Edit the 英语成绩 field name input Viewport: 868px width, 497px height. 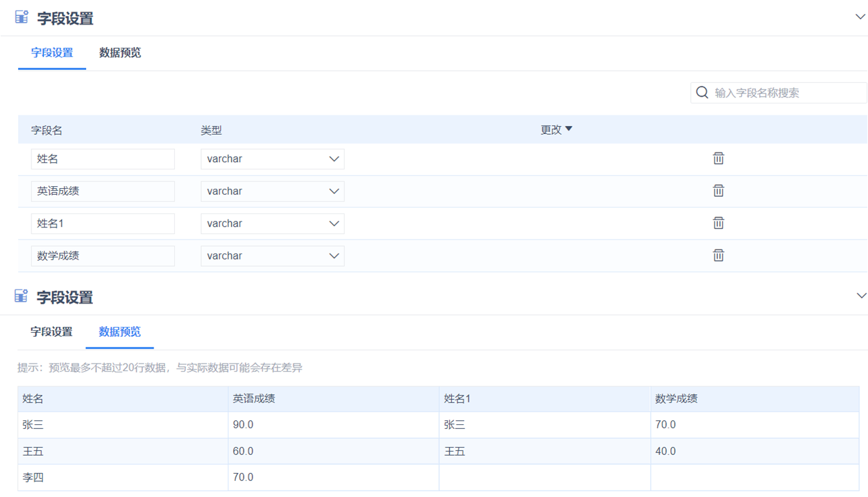click(x=103, y=191)
